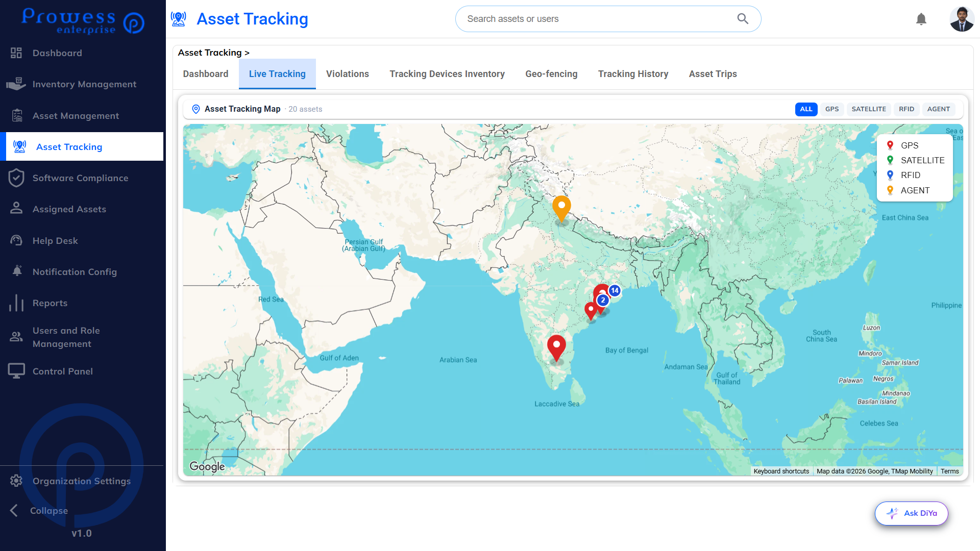Click the blue cluster marker labeled 2
The height and width of the screenshot is (551, 980).
click(603, 300)
